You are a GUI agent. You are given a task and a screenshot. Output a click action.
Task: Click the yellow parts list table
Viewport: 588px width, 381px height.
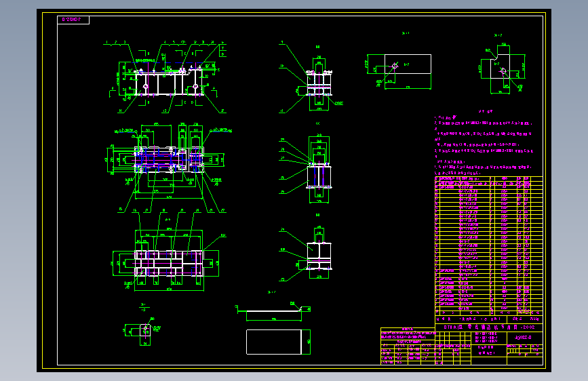[488, 245]
